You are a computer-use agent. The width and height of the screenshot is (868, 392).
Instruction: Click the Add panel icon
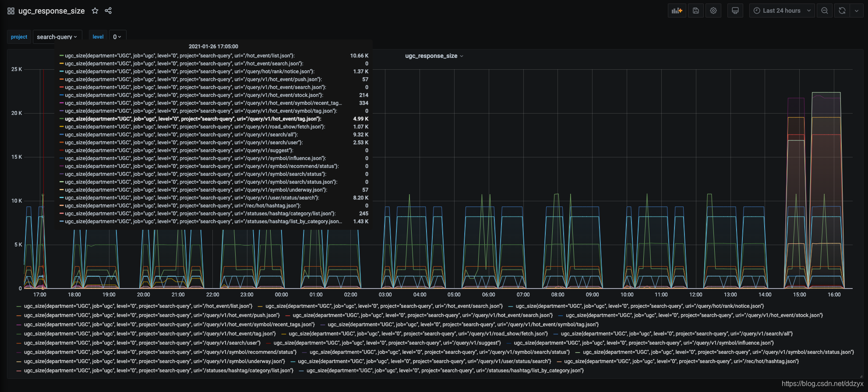(x=677, y=11)
